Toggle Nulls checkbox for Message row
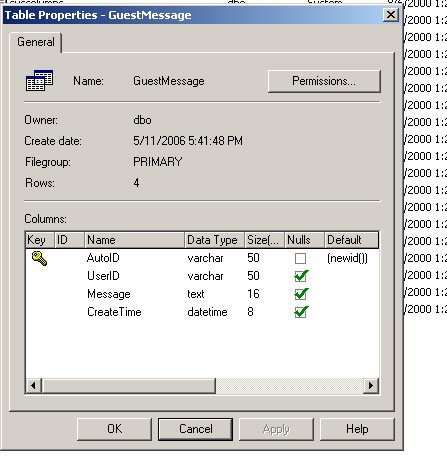Viewport: 447px width, 466px height. [300, 294]
